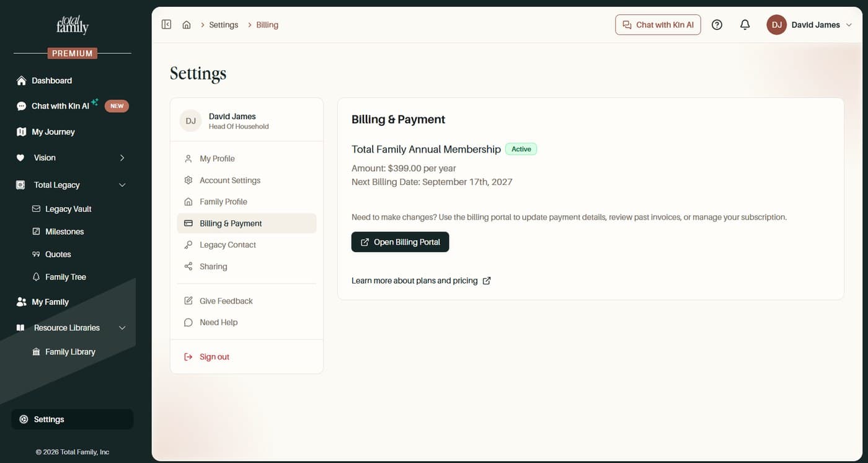Click the Family Profile house icon

point(188,202)
